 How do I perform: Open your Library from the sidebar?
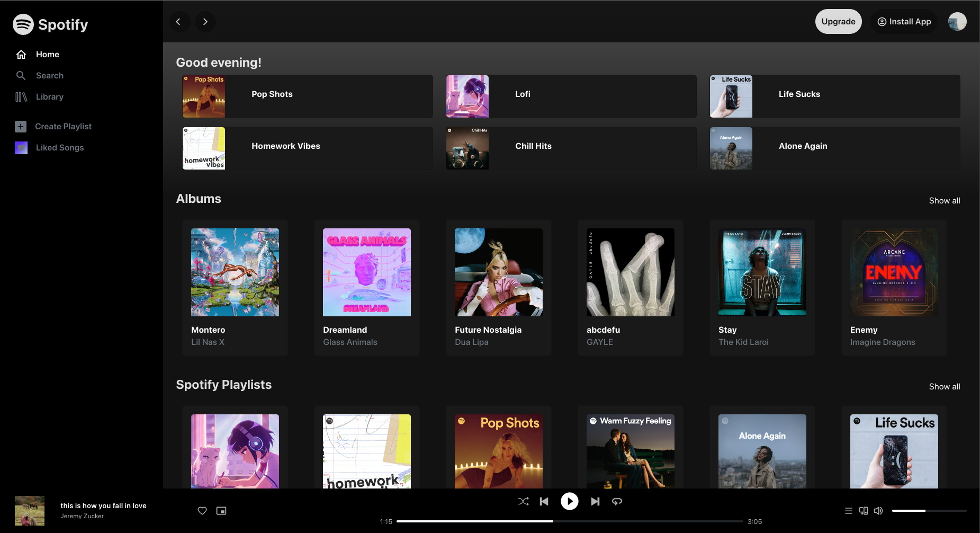coord(49,96)
